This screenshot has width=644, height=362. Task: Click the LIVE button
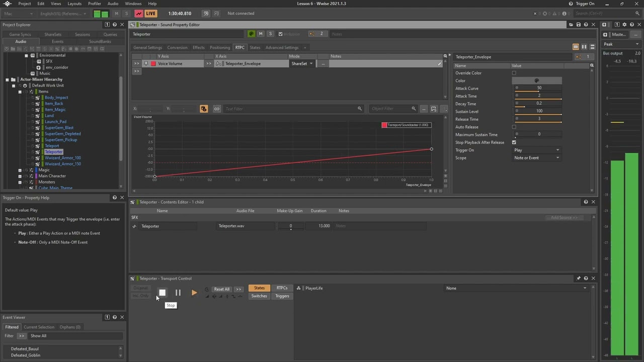[x=150, y=14]
